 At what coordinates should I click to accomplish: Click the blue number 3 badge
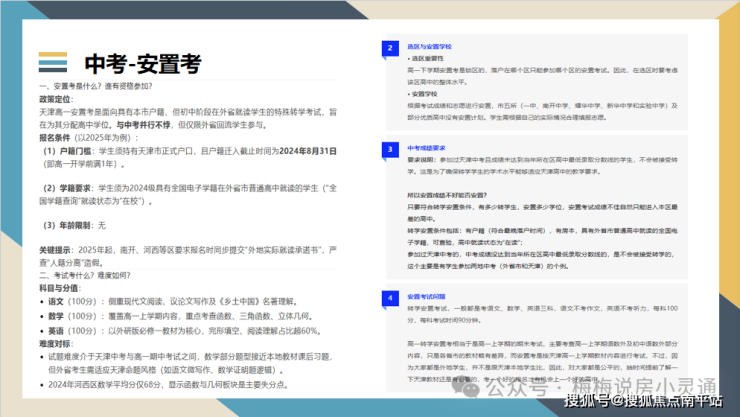388,149
